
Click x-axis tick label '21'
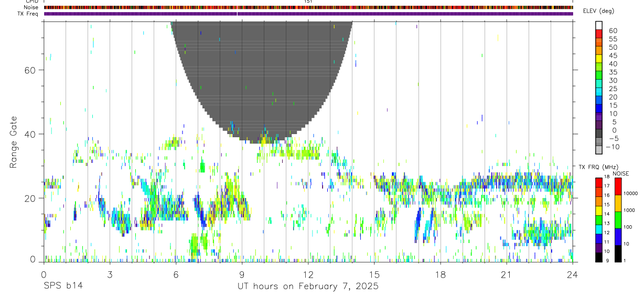506,274
